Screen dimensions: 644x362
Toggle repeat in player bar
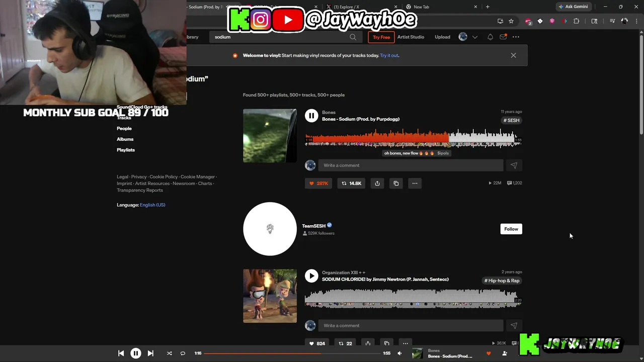[183, 353]
